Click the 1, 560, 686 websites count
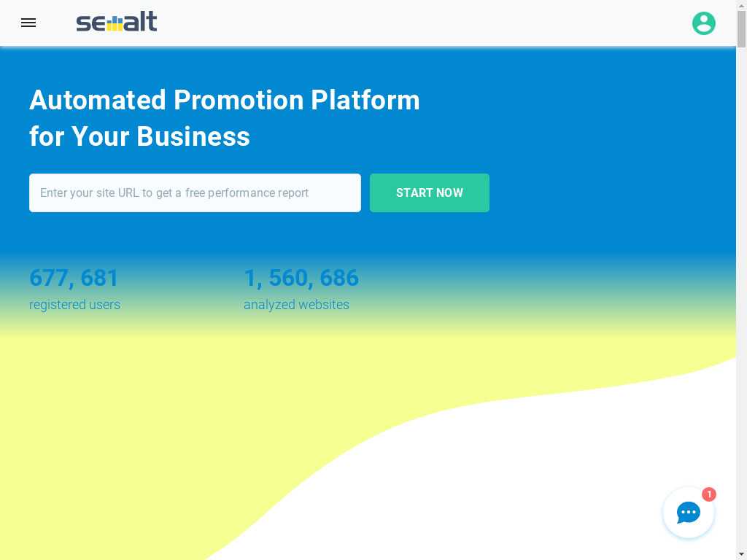The width and height of the screenshot is (747, 560). coord(301,278)
